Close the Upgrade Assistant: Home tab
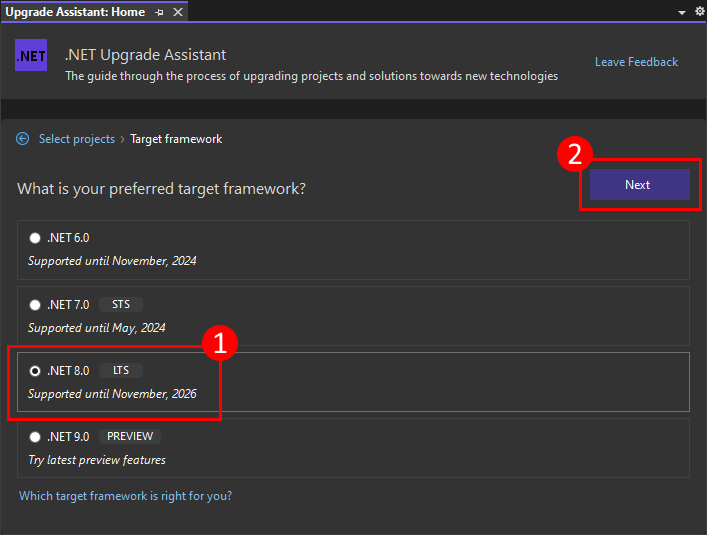The height and width of the screenshot is (535, 707). pos(178,12)
